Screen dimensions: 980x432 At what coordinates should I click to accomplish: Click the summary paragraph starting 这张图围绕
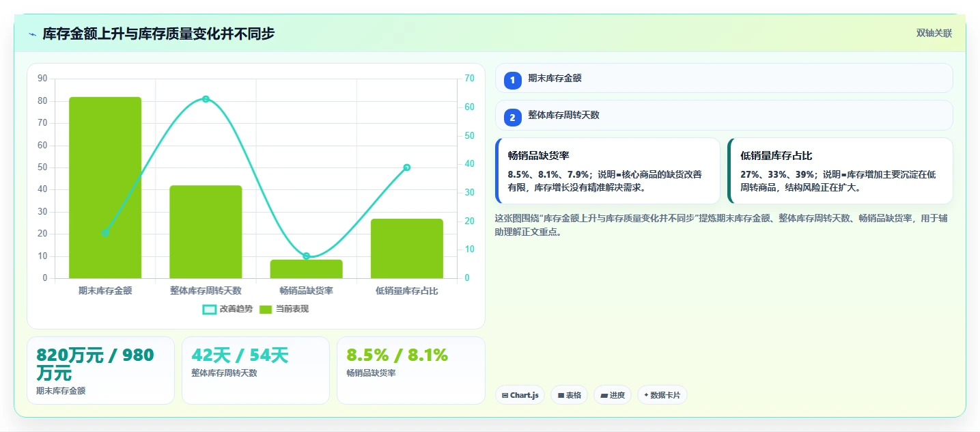point(721,225)
